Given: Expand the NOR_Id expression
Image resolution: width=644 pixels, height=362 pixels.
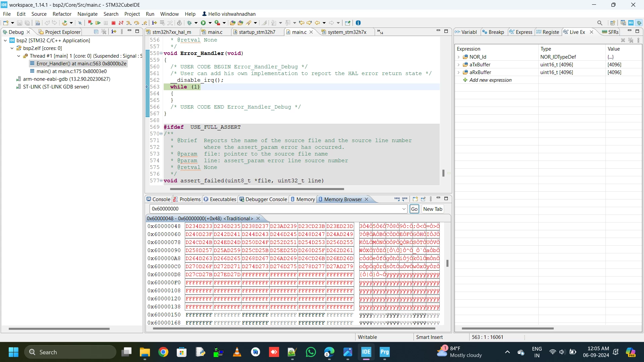Looking at the screenshot, I should point(459,57).
